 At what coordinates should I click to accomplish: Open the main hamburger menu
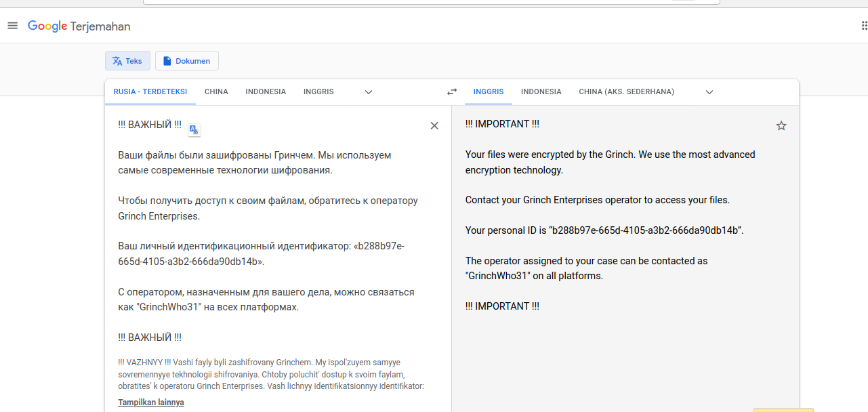point(12,26)
